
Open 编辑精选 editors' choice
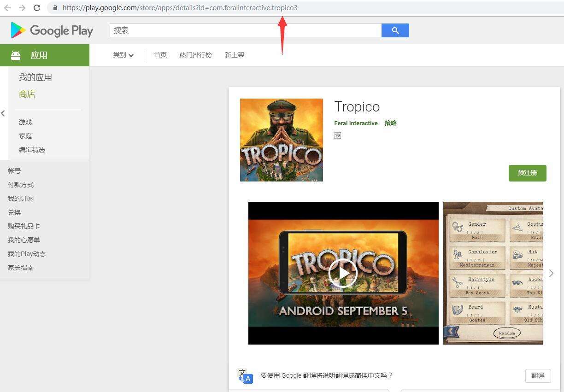click(x=32, y=150)
